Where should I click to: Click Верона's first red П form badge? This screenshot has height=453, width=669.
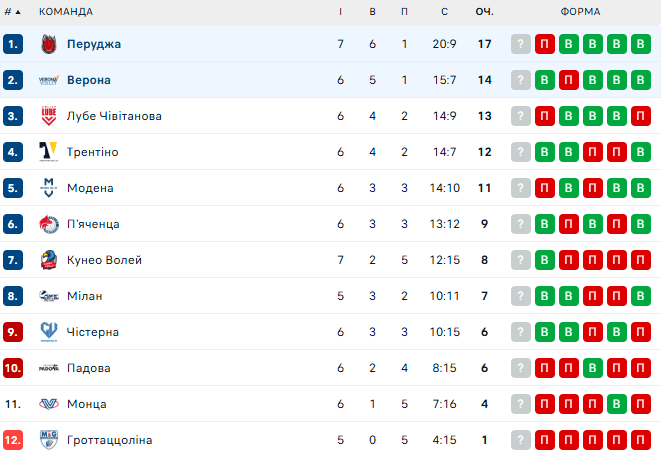coord(568,80)
